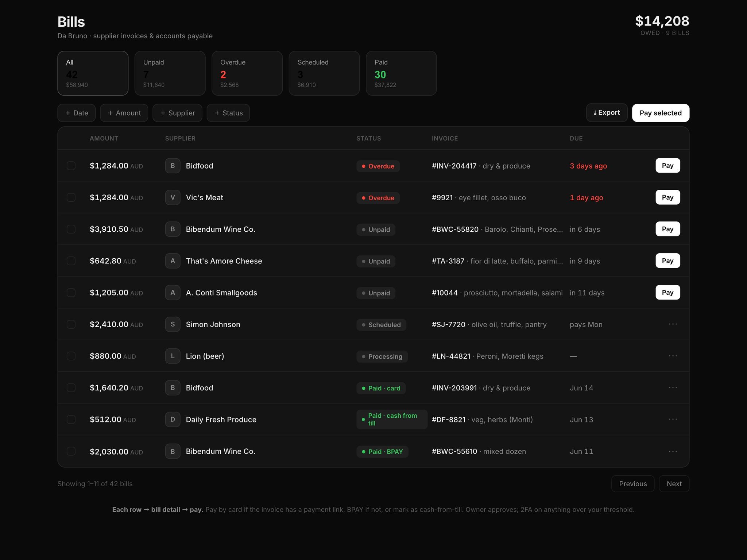The height and width of the screenshot is (560, 747).
Task: Pay the That's Amore Cheese bill
Action: 668,261
